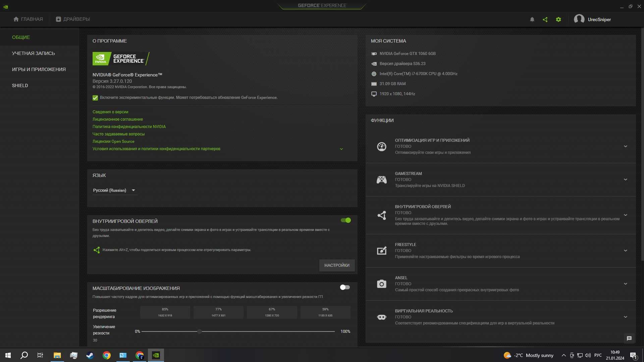644x362 pixels.
Task: Expand the ANSEL feature chevron
Action: [x=626, y=284]
